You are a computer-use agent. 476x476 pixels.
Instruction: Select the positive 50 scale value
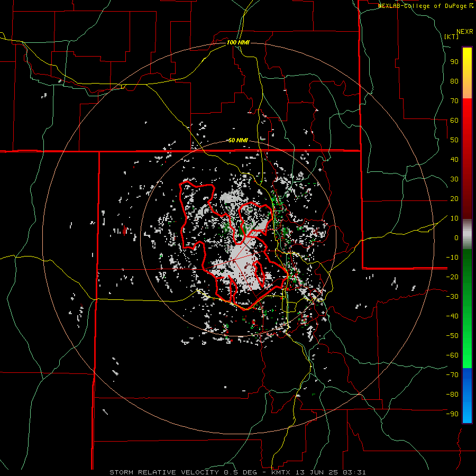click(x=454, y=140)
